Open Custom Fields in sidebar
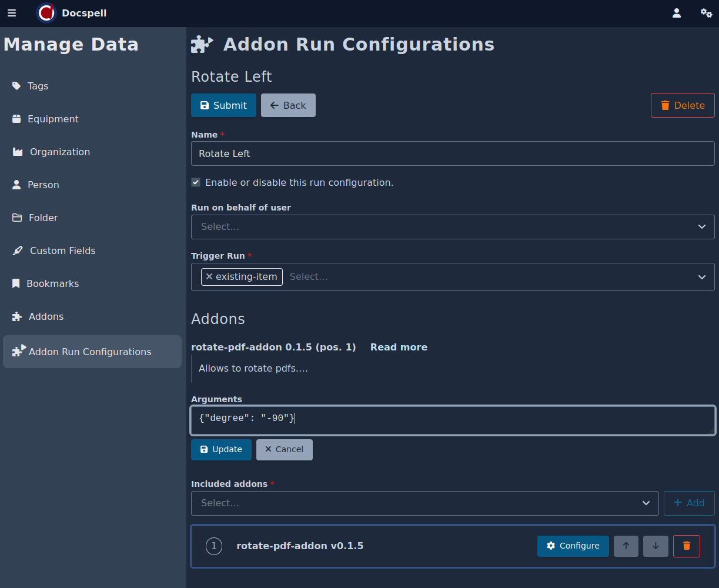Viewport: 719px width, 588px height. pos(62,250)
